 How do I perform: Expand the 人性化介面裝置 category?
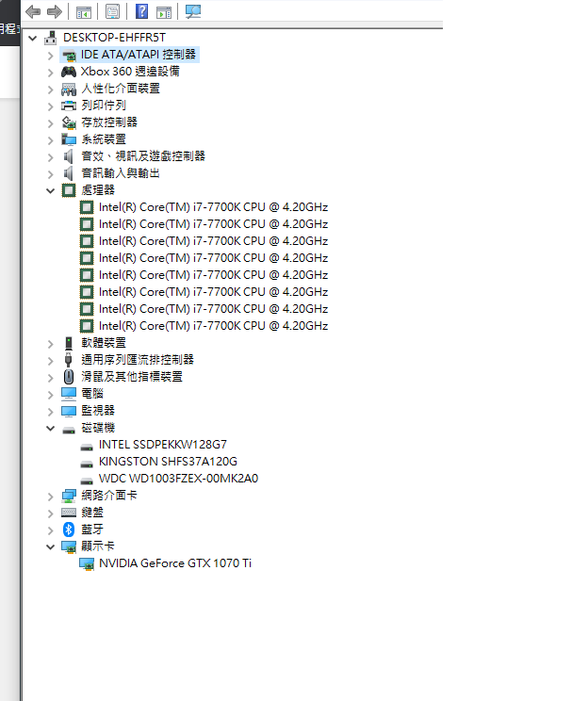[x=51, y=90]
